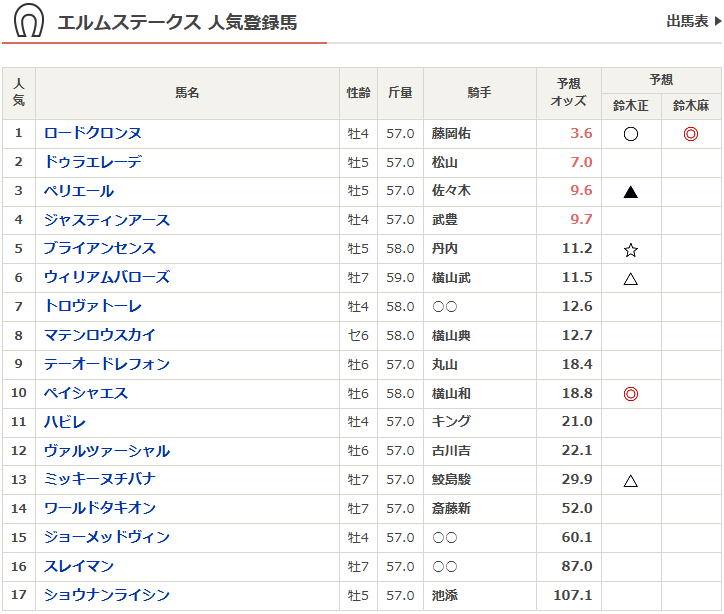Click jockey name 丹内

pos(445,248)
